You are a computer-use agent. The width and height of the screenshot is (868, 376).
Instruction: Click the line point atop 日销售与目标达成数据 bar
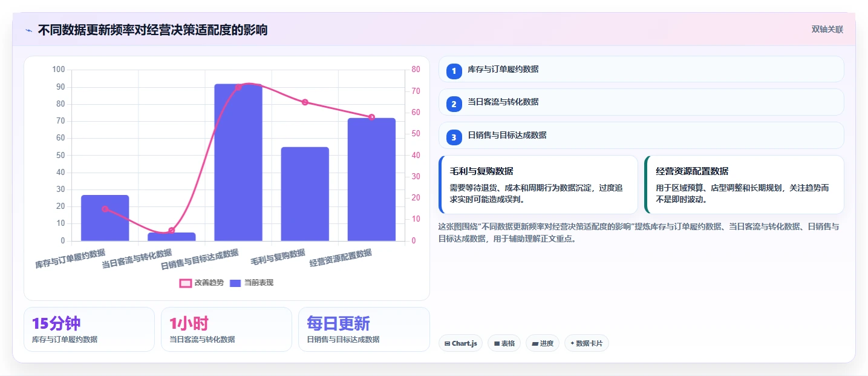click(x=238, y=87)
